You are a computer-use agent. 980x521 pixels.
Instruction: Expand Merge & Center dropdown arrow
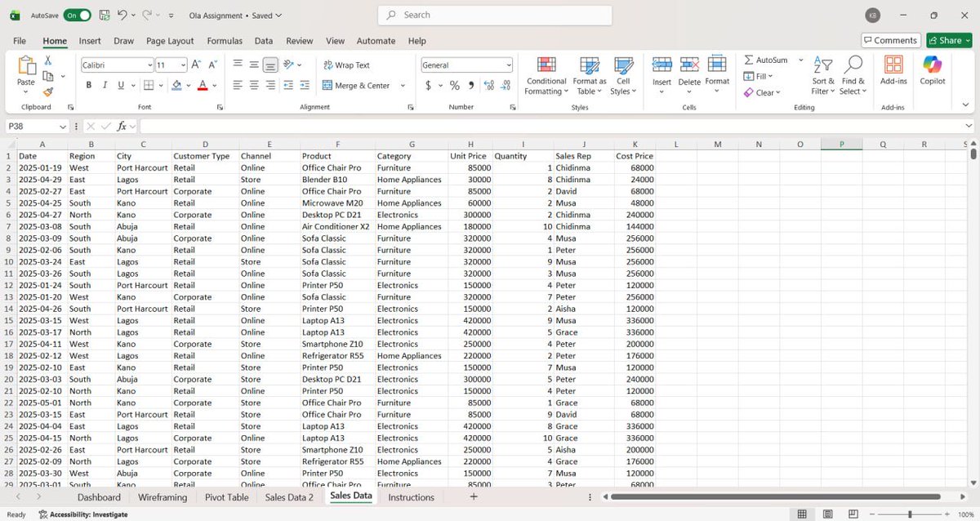pyautogui.click(x=403, y=85)
